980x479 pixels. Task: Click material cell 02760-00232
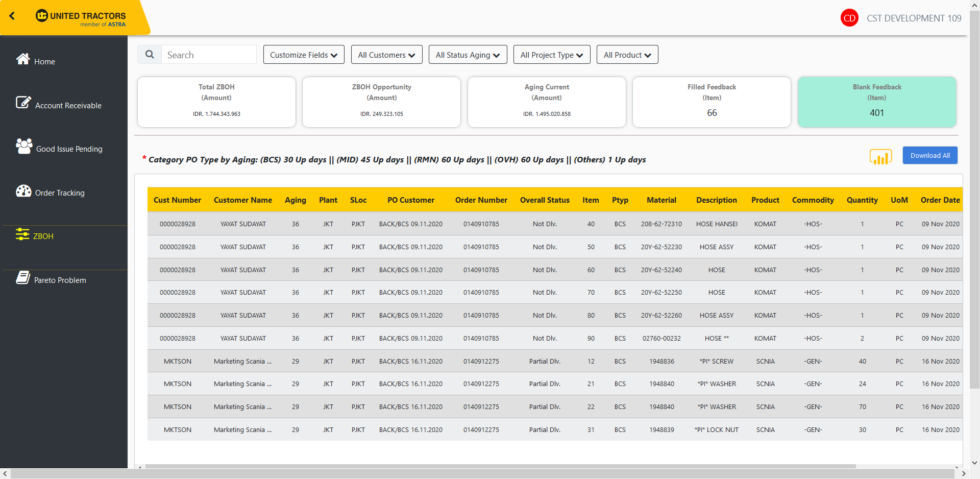661,338
